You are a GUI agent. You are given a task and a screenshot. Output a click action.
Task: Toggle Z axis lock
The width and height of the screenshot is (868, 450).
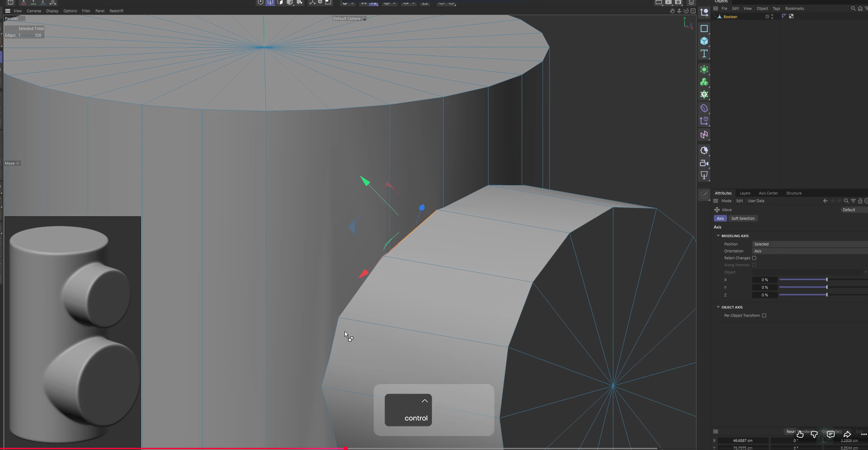[43, 2]
